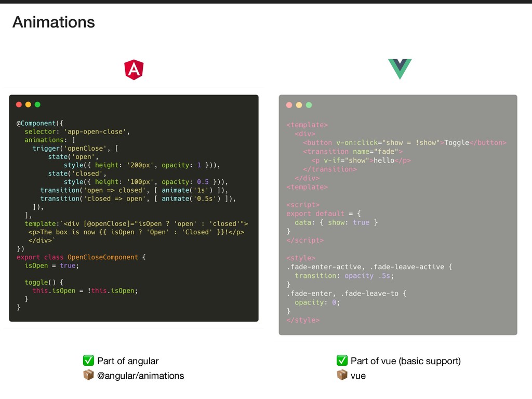Click the 'export default = {' line
Image resolution: width=532 pixels, height=399 pixels.
[x=324, y=214]
